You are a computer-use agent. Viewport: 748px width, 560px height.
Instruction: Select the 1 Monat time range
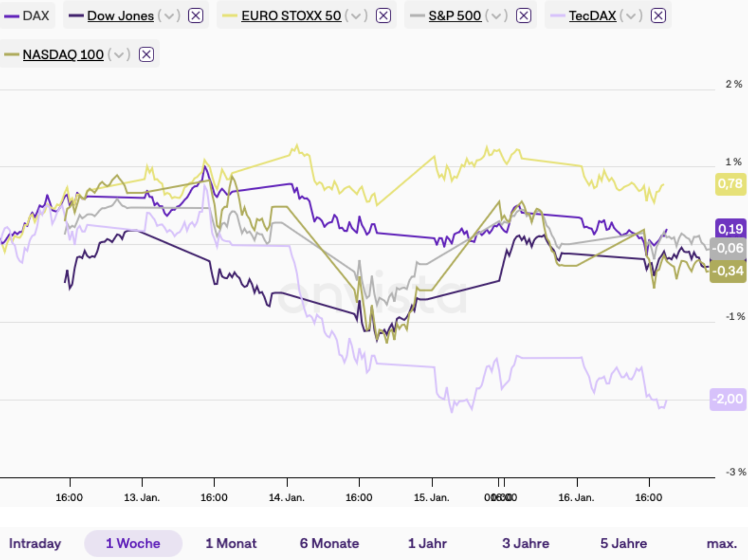pyautogui.click(x=231, y=544)
